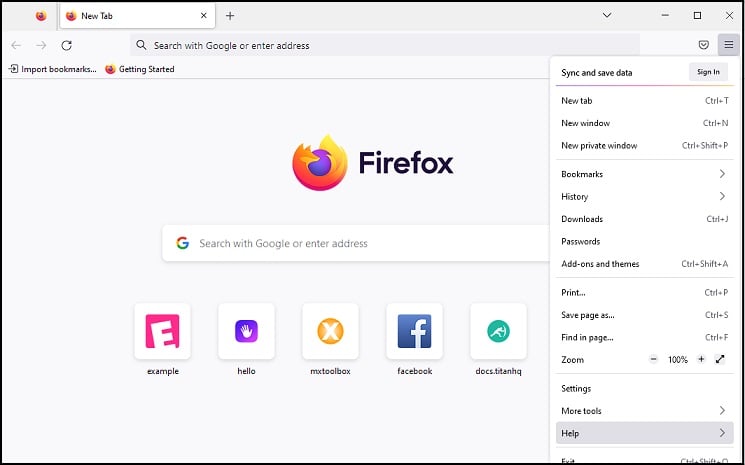Image resolution: width=745 pixels, height=465 pixels.
Task: Open the Getting Started bookmark link
Action: coord(140,69)
